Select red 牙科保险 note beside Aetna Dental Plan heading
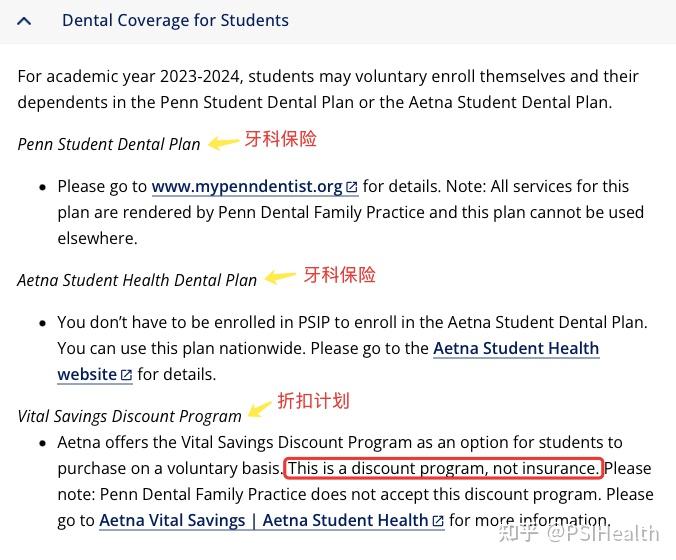 pos(340,274)
